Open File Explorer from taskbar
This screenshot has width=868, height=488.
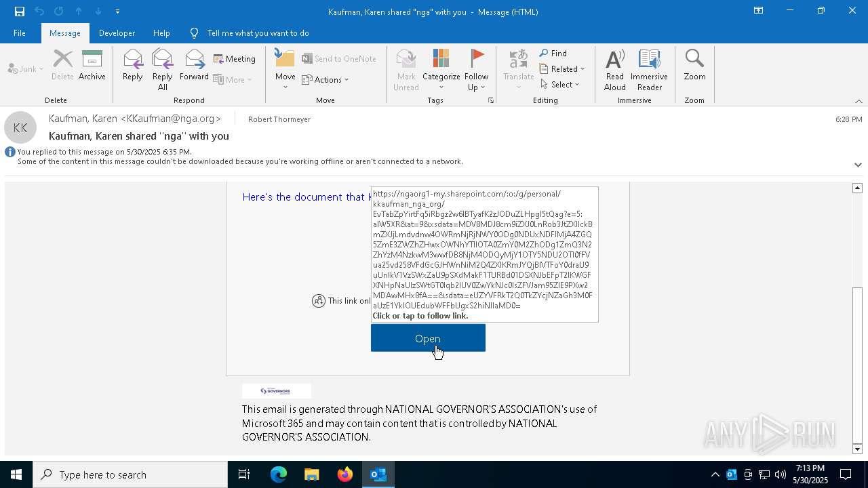[x=312, y=474]
